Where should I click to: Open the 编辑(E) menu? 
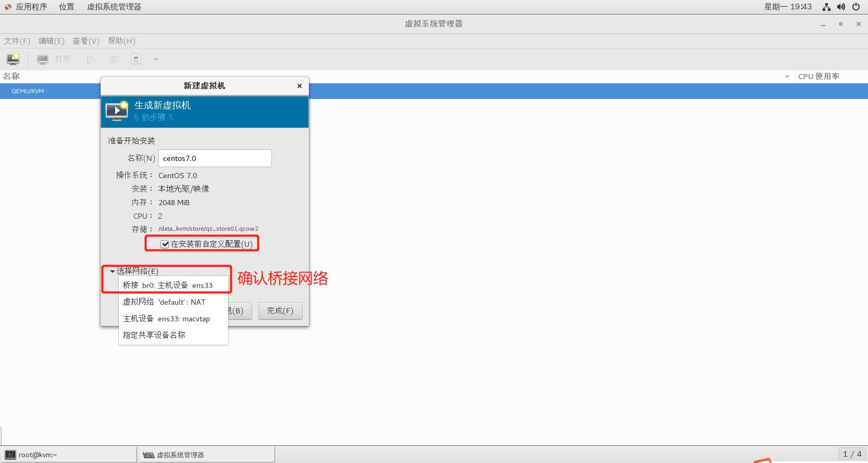click(x=52, y=41)
